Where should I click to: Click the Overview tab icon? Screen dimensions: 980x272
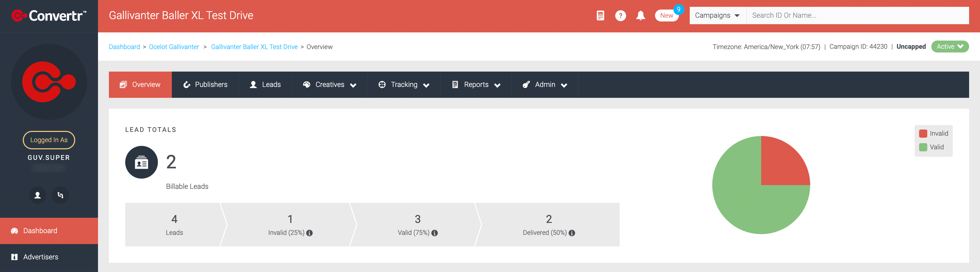click(x=123, y=85)
